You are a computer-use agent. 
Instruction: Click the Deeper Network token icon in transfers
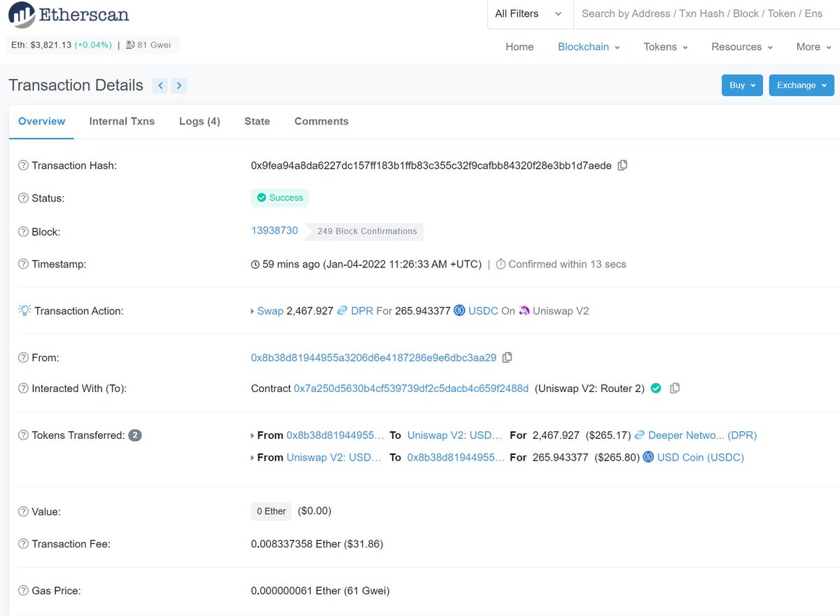(x=639, y=435)
